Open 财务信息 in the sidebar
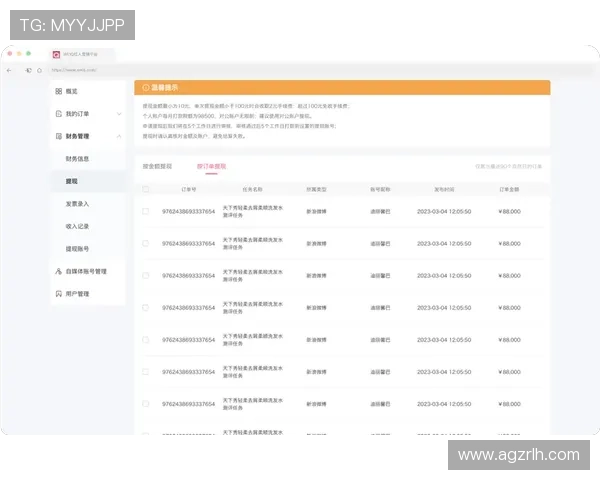This screenshot has width=600, height=480. point(77,159)
